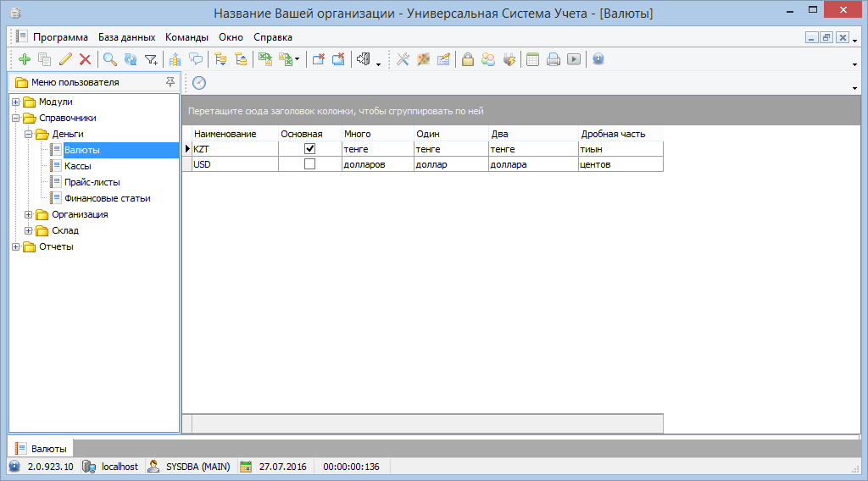The width and height of the screenshot is (868, 481).
Task: Click the wrench and screwdriver settings icon
Action: [403, 59]
